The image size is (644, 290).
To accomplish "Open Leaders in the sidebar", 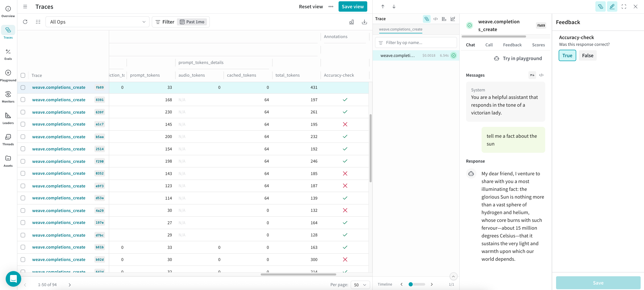I will [8, 118].
